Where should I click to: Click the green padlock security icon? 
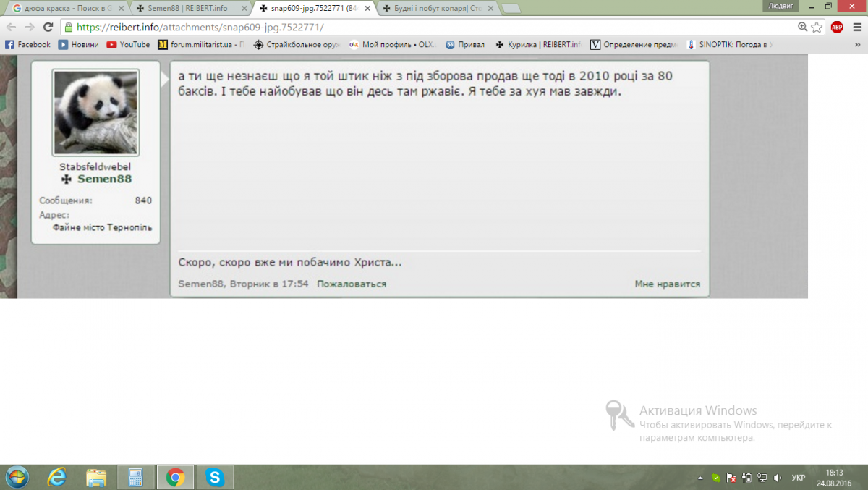pyautogui.click(x=69, y=27)
